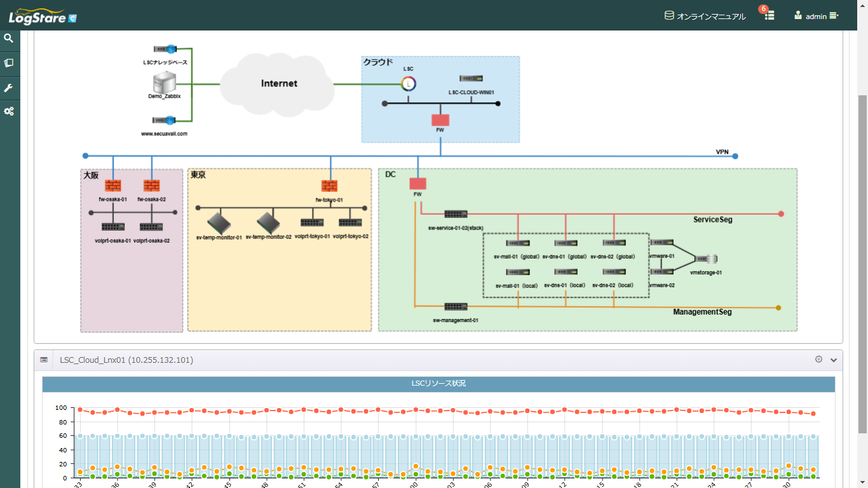
Task: Open the gears settings icon in sidebar
Action: coord(9,111)
